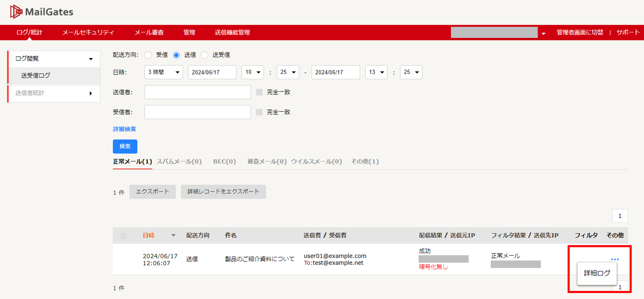Click the 検索 search button
Viewport: 644px width, 299px height.
[x=125, y=146]
